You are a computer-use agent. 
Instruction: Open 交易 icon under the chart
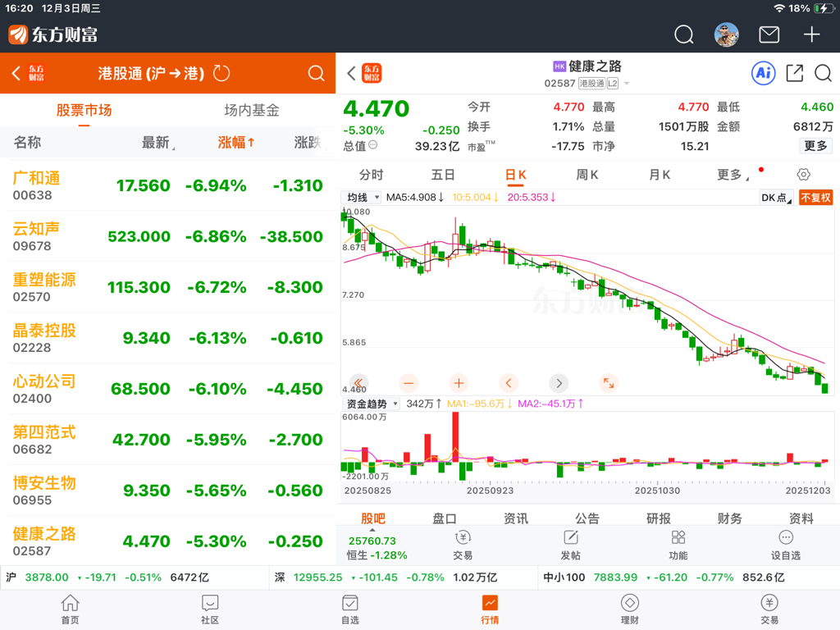tap(463, 545)
